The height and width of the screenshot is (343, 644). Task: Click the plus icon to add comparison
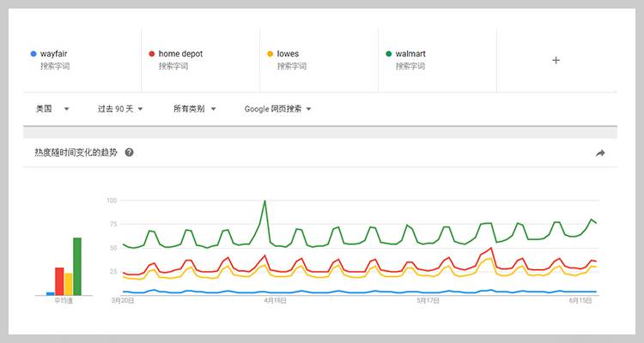pyautogui.click(x=556, y=60)
